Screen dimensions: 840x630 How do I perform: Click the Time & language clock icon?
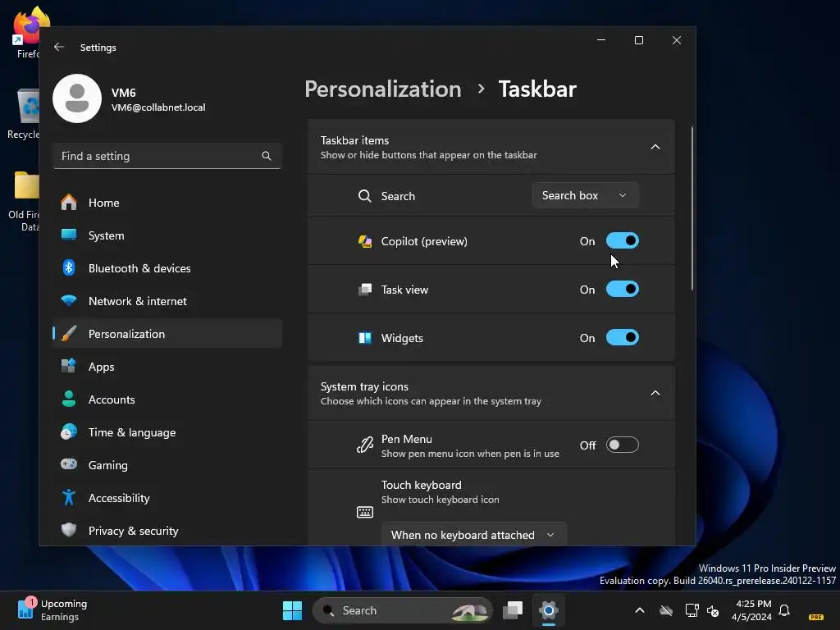(x=69, y=431)
